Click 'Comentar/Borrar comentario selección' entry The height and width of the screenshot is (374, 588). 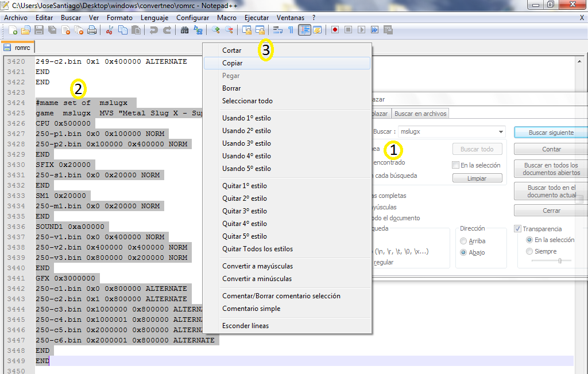[x=287, y=296]
